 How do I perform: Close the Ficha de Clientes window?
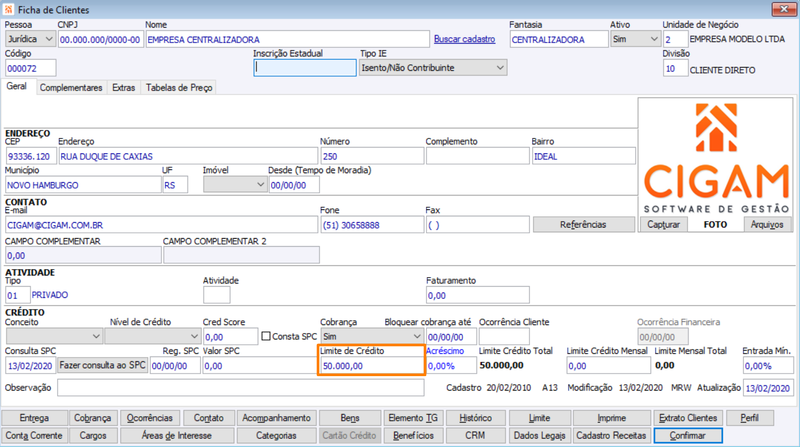[x=784, y=9]
